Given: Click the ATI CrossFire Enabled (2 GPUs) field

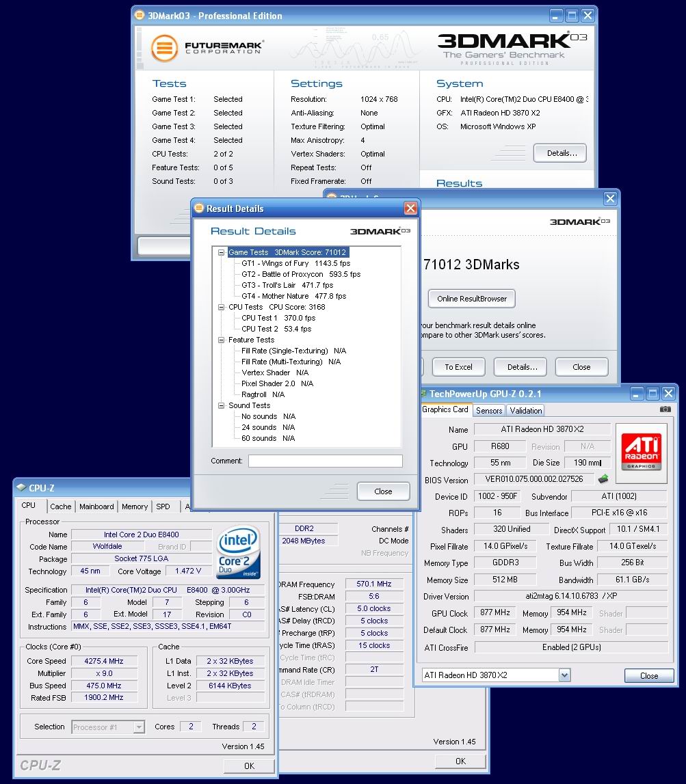Looking at the screenshot, I should pyautogui.click(x=571, y=647).
